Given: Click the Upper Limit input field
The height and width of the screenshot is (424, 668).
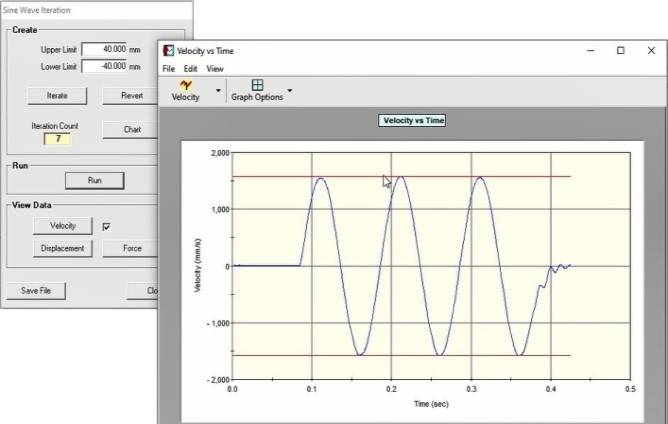Looking at the screenshot, I should (x=104, y=49).
